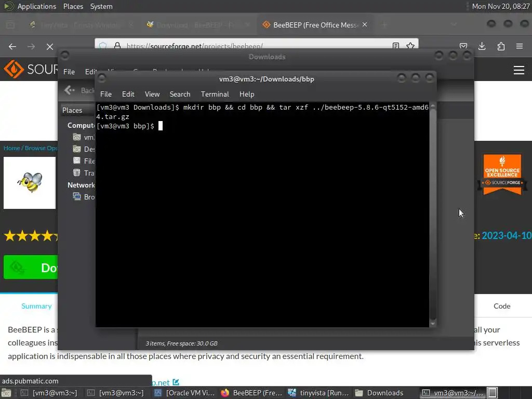This screenshot has height=399, width=532.
Task: Switch to BeeBEEP Firefox taskbar item
Action: coord(252,393)
